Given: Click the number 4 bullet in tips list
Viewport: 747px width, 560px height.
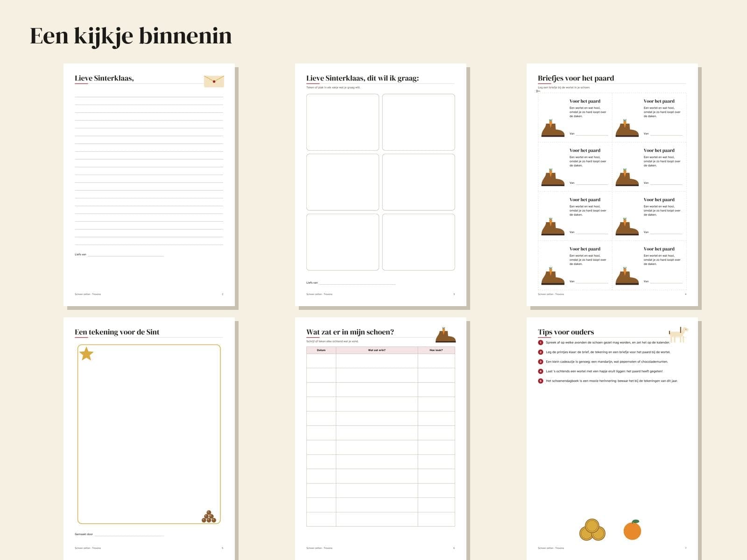Looking at the screenshot, I should click(541, 371).
